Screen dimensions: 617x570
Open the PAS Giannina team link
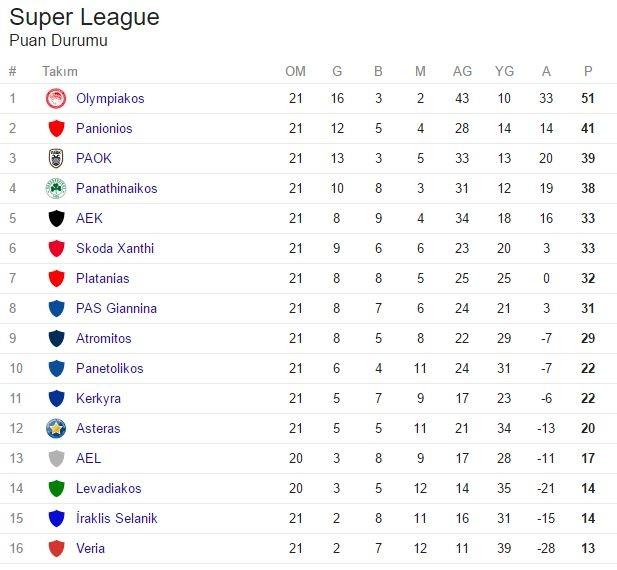(116, 308)
